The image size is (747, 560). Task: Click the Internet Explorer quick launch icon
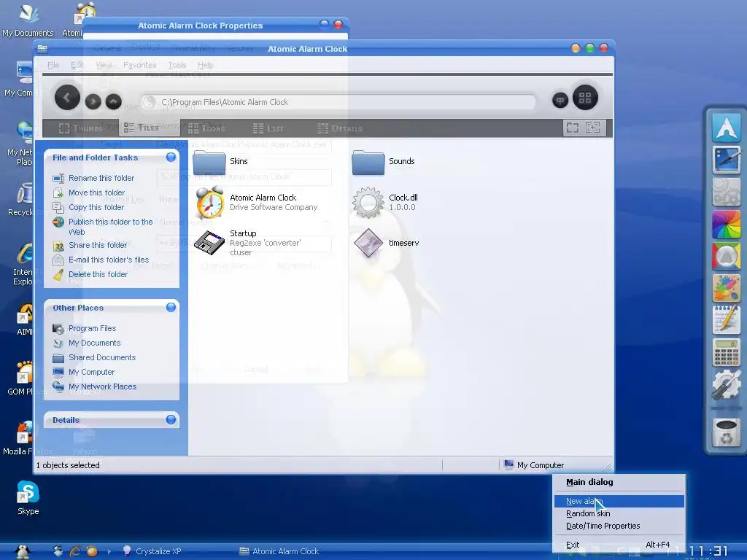pos(75,551)
